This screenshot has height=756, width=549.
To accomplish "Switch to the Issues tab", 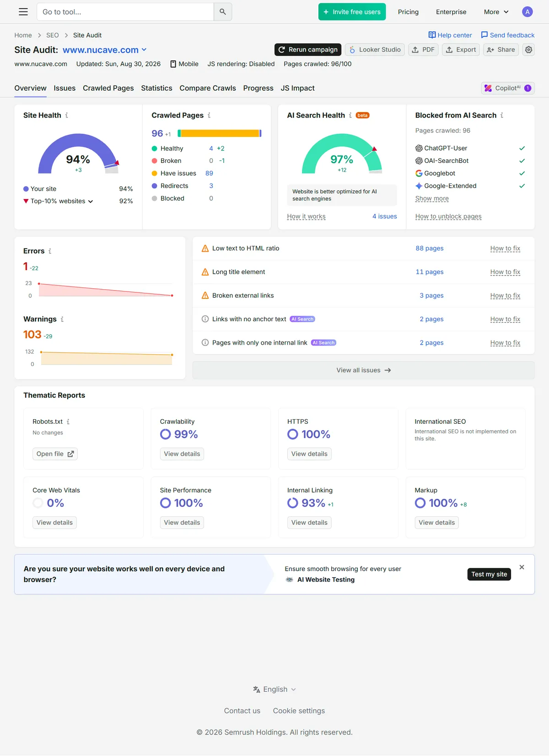I will (x=65, y=88).
